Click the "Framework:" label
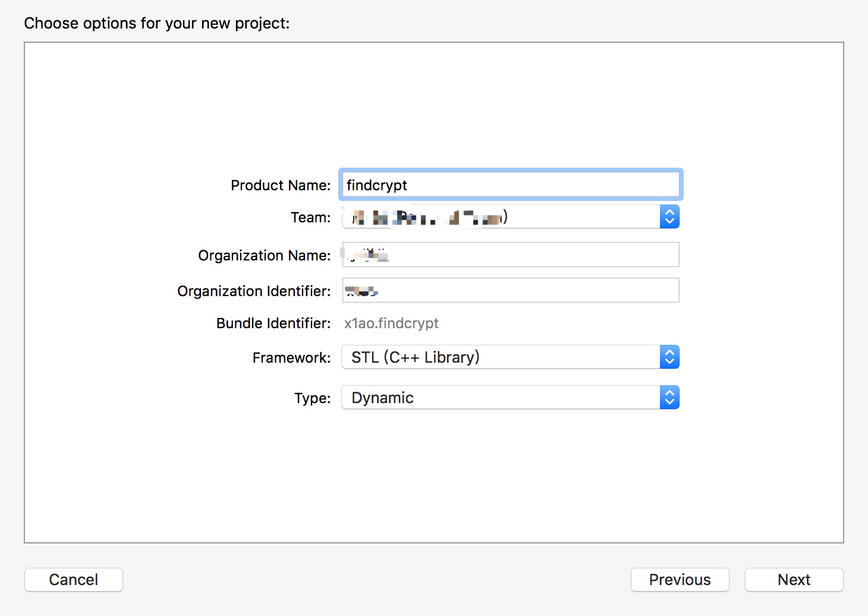Viewport: 868px width, 616px height. (291, 358)
